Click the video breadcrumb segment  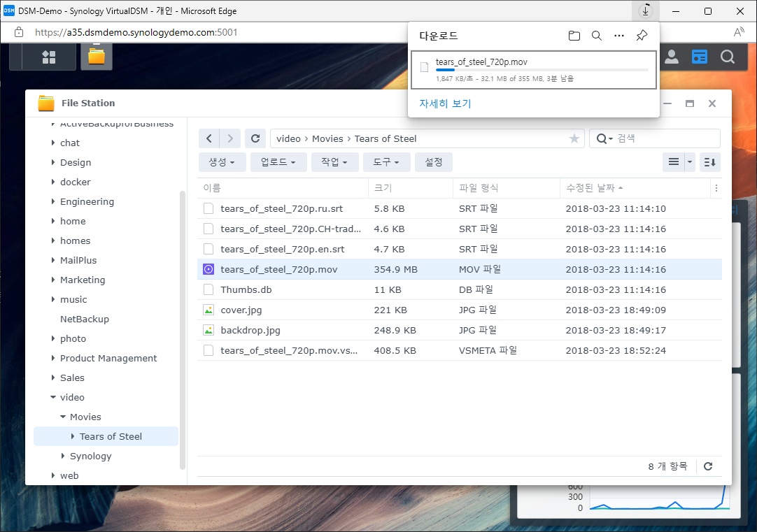[x=288, y=139]
